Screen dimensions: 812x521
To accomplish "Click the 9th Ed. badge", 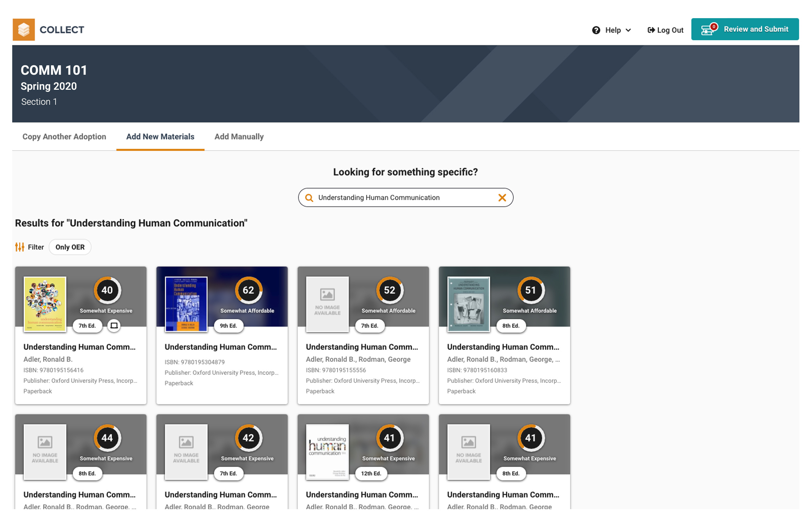I will click(228, 326).
